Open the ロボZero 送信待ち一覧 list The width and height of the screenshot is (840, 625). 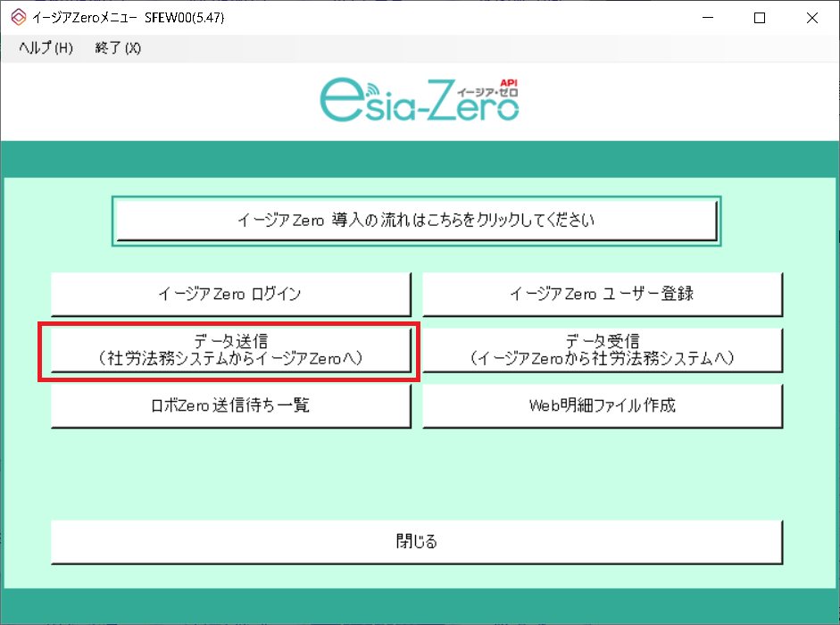pos(231,404)
